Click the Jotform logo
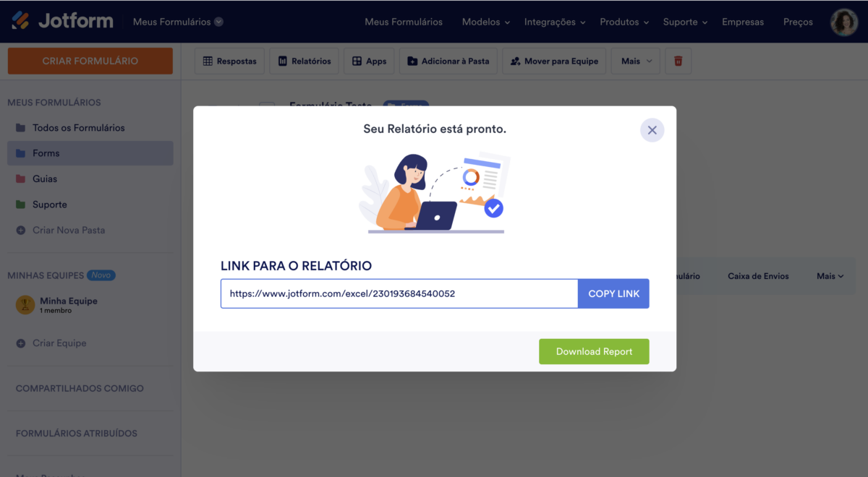868x477 pixels. pyautogui.click(x=62, y=21)
